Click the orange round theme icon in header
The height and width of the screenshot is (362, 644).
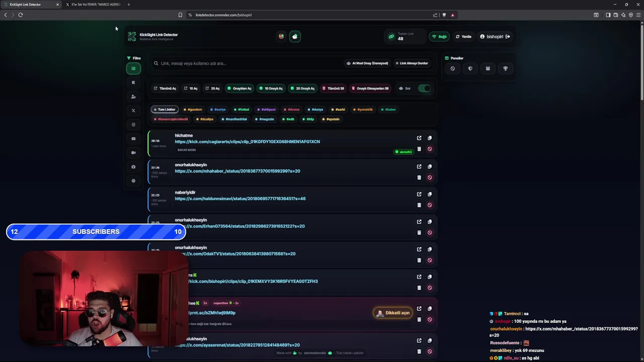(x=281, y=36)
